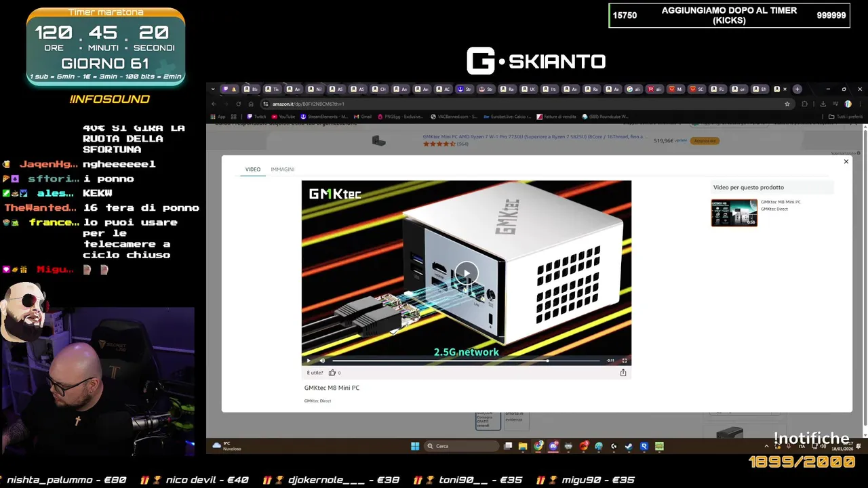Open Chrome's three-dot menu
The image size is (868, 488).
[x=860, y=104]
